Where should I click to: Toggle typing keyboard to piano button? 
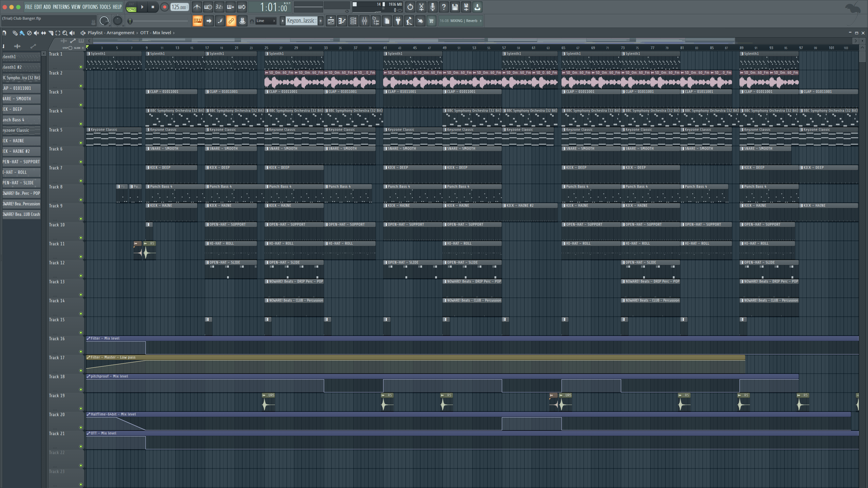(x=197, y=21)
